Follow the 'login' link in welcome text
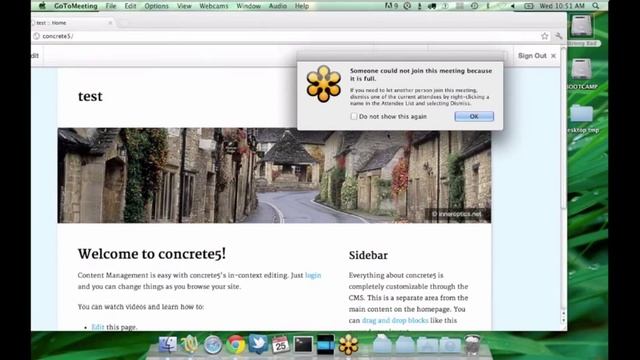The image size is (640, 360). point(313,275)
